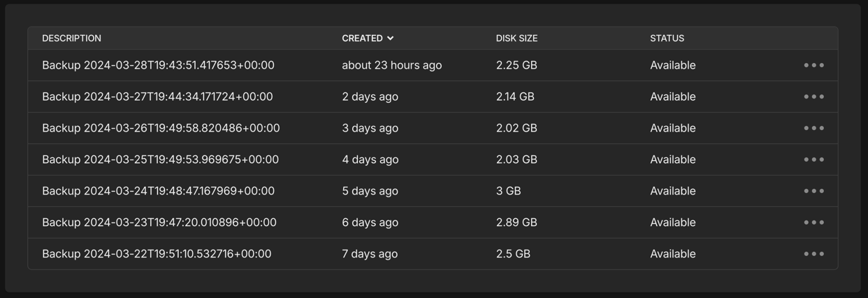This screenshot has height=298, width=868.
Task: Open options menu for March 23 backup
Action: click(x=813, y=222)
